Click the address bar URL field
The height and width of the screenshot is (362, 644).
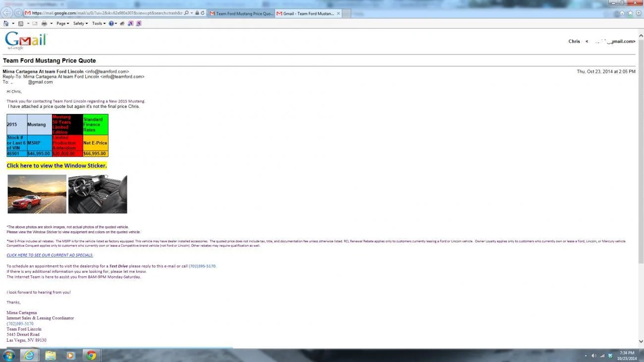click(x=107, y=13)
